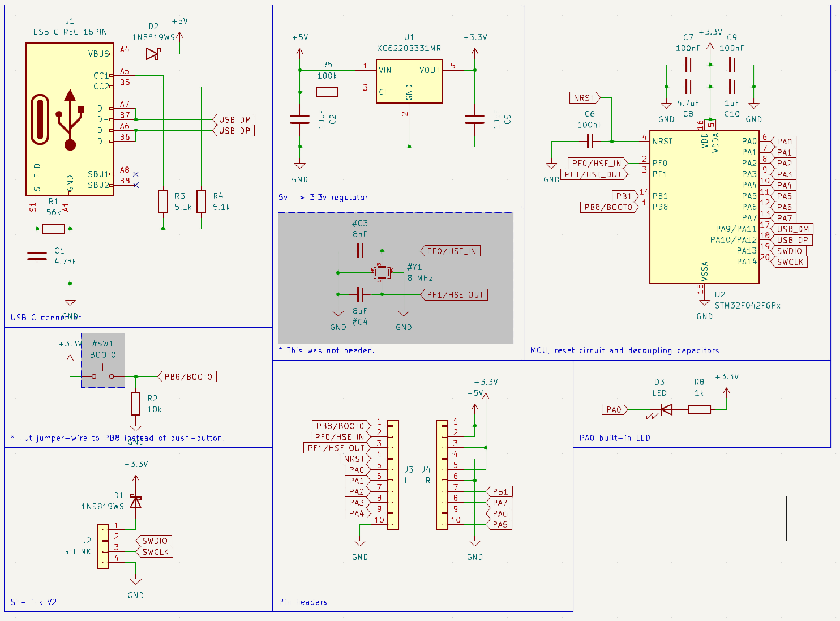Select the R2 10k resistor symbol

[x=135, y=404]
